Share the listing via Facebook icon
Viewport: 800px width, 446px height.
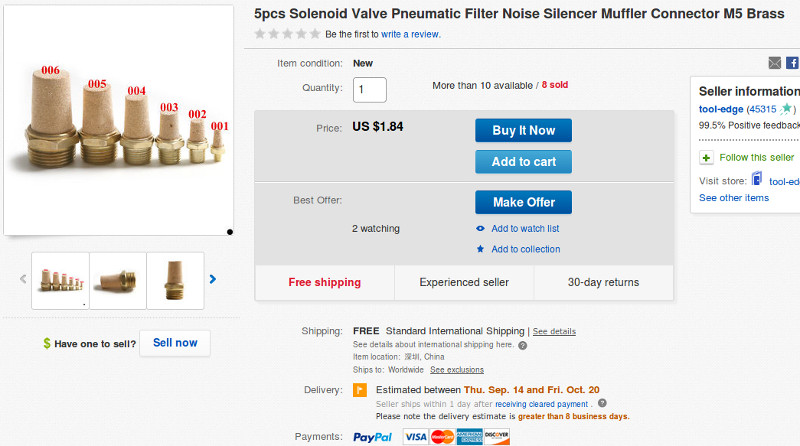792,63
